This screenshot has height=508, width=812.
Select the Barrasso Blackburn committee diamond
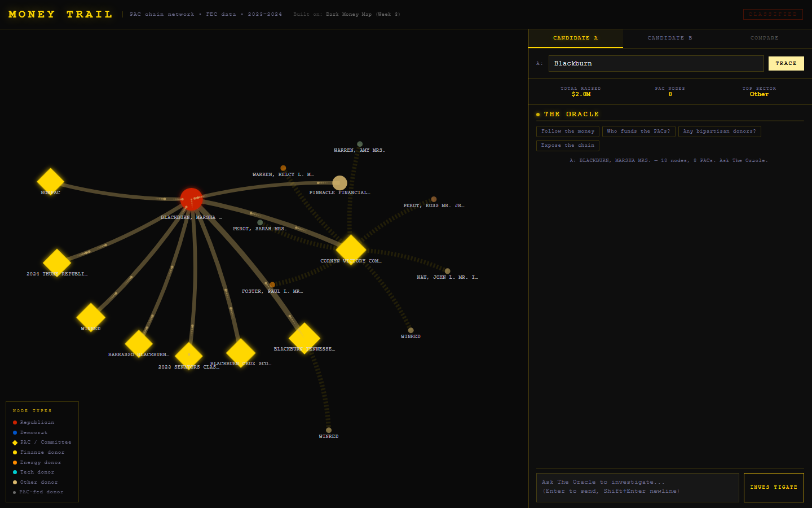(x=139, y=344)
